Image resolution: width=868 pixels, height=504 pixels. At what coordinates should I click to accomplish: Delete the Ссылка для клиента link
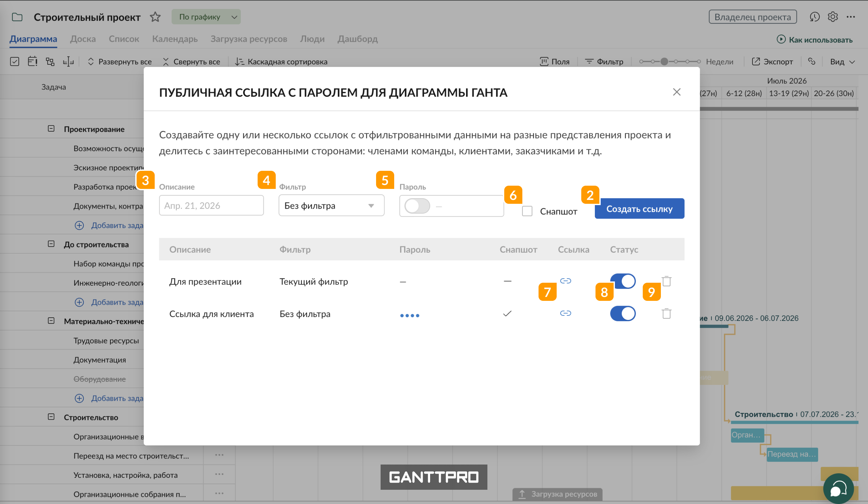click(667, 313)
